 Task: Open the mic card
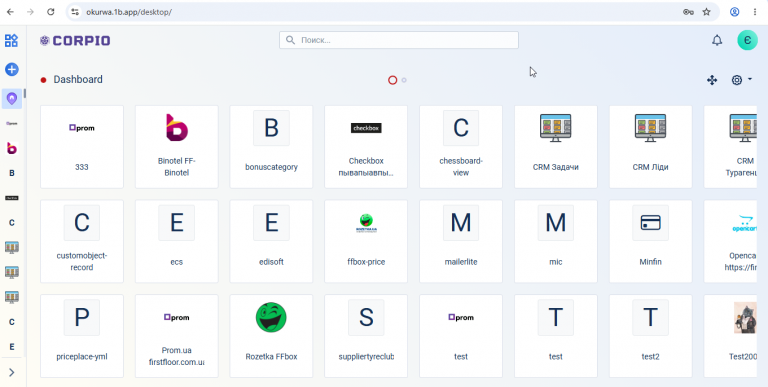coord(556,242)
